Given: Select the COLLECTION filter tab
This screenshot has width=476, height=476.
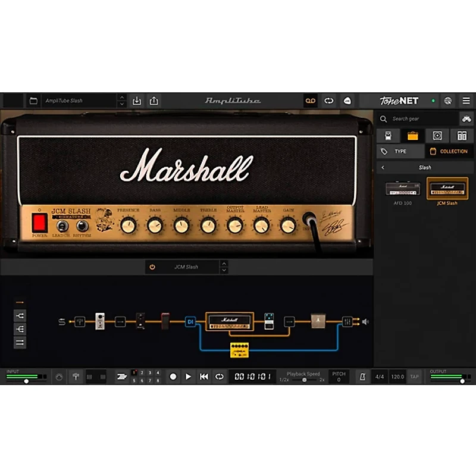Looking at the screenshot, I should pyautogui.click(x=449, y=152).
